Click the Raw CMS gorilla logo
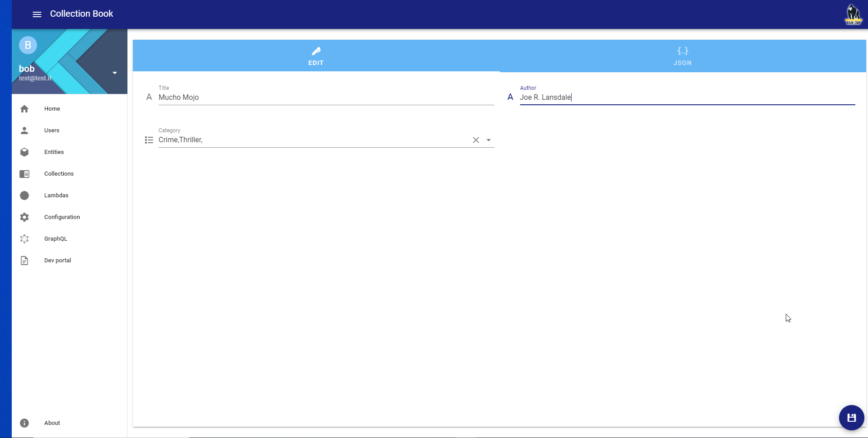Viewport: 868px width, 438px height. (853, 14)
